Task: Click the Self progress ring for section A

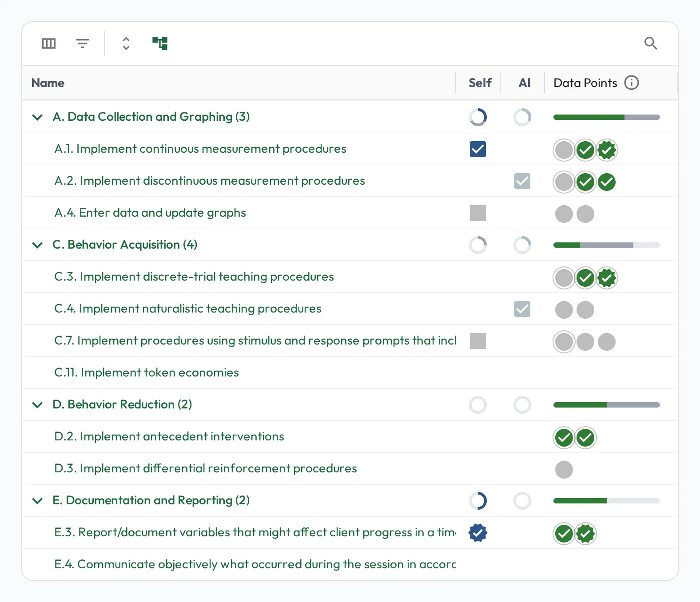Action: [x=478, y=117]
